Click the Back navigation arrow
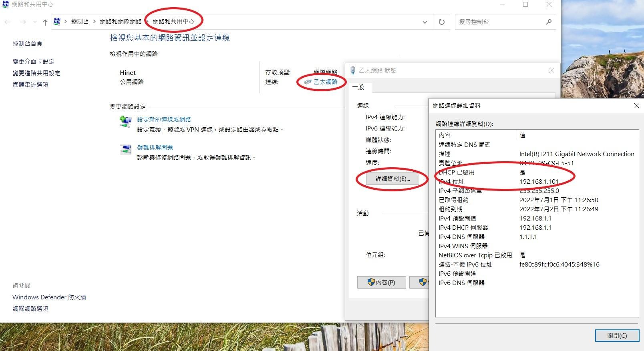This screenshot has height=351, width=644. tap(7, 22)
